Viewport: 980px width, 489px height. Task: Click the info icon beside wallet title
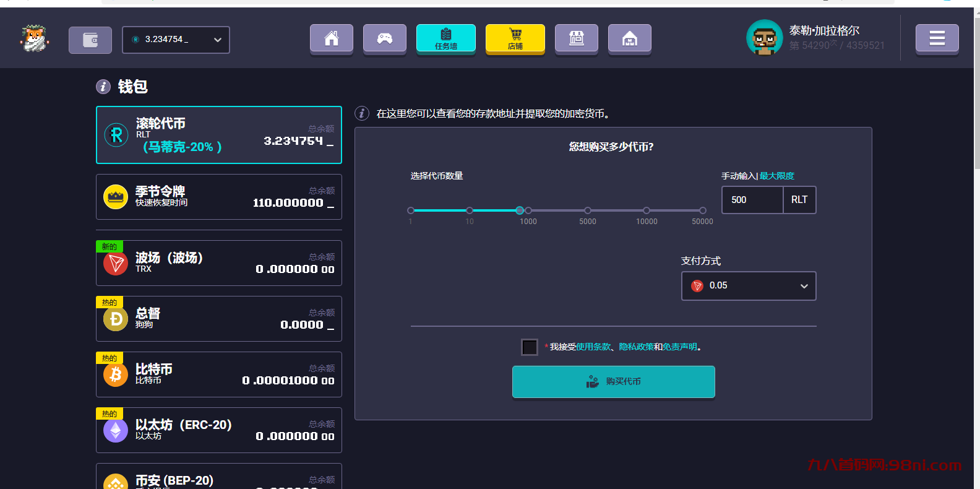tap(103, 87)
